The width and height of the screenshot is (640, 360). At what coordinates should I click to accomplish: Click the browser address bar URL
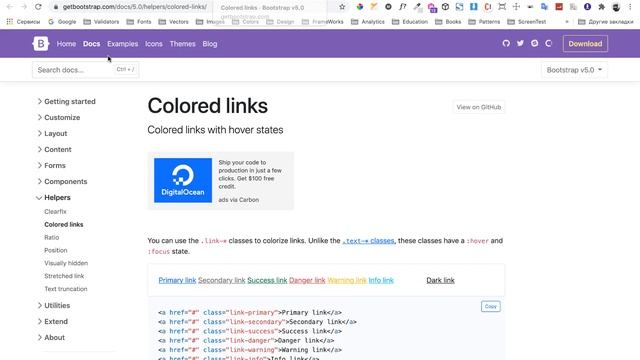tap(135, 7)
